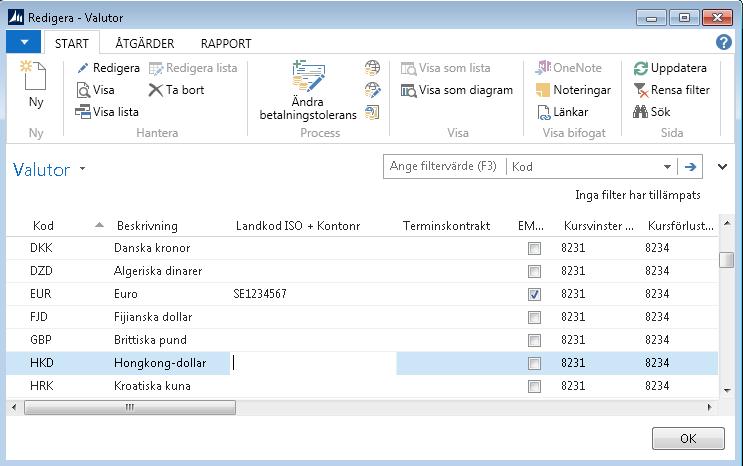743x466 pixels.
Task: Click Redigera in the Hantera group
Action: 109,68
